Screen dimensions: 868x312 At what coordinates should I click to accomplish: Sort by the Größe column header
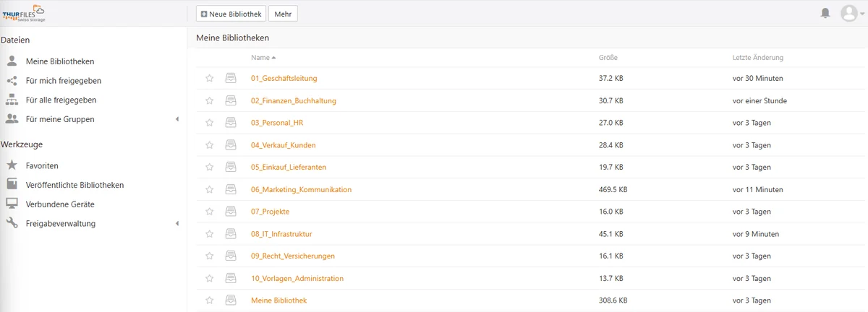[608, 58]
